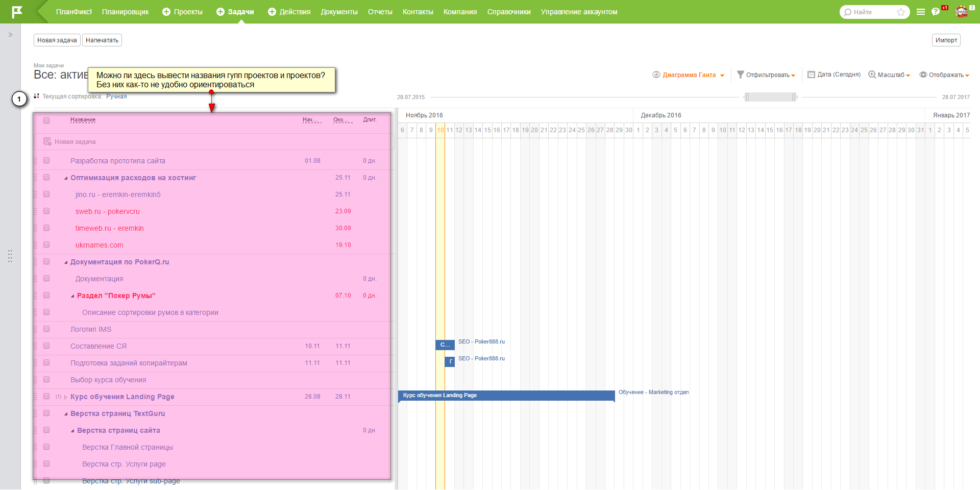Click the Новая задача button beside Напечатать
This screenshot has height=490, width=980.
pyautogui.click(x=57, y=40)
